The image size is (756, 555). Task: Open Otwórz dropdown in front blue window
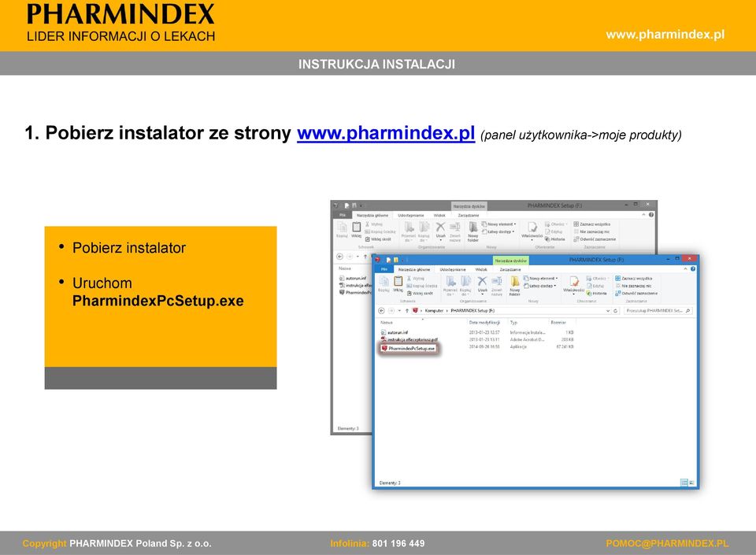point(597,279)
